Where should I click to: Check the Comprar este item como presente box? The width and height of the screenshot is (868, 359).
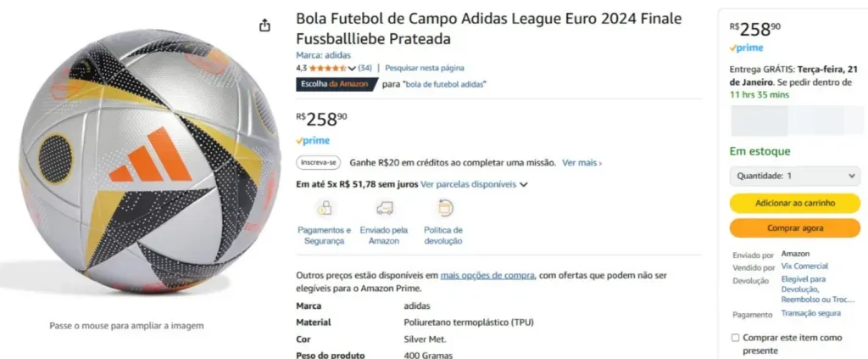pos(735,338)
